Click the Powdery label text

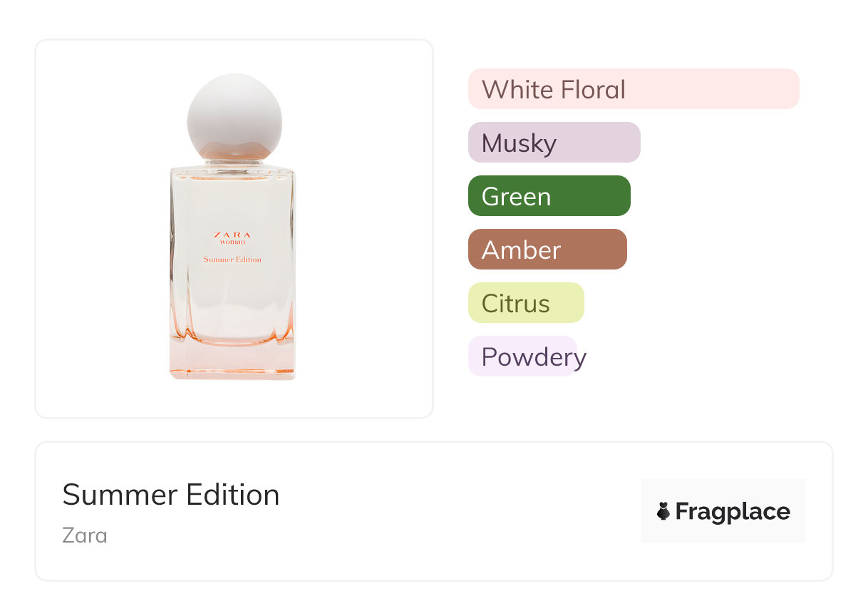(x=534, y=356)
